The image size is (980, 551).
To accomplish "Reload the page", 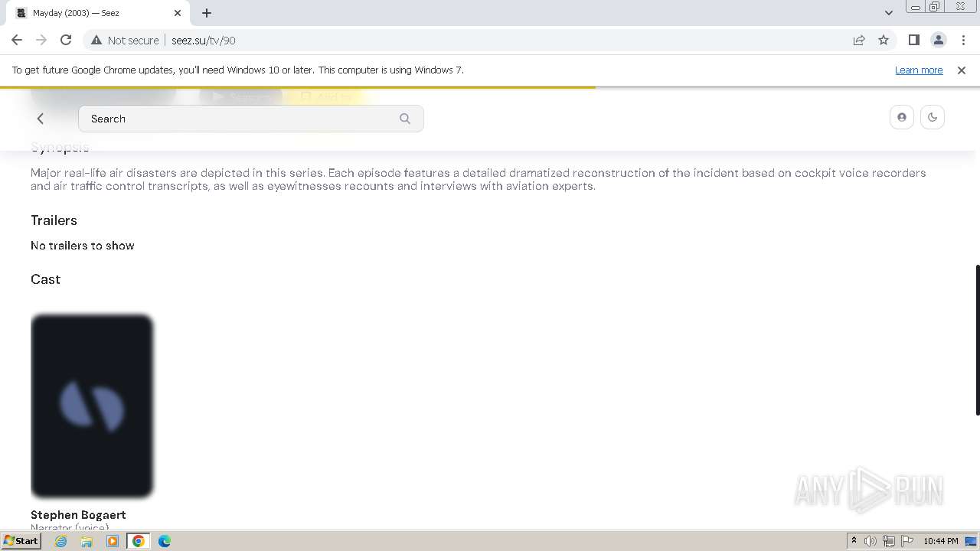I will tap(66, 40).
